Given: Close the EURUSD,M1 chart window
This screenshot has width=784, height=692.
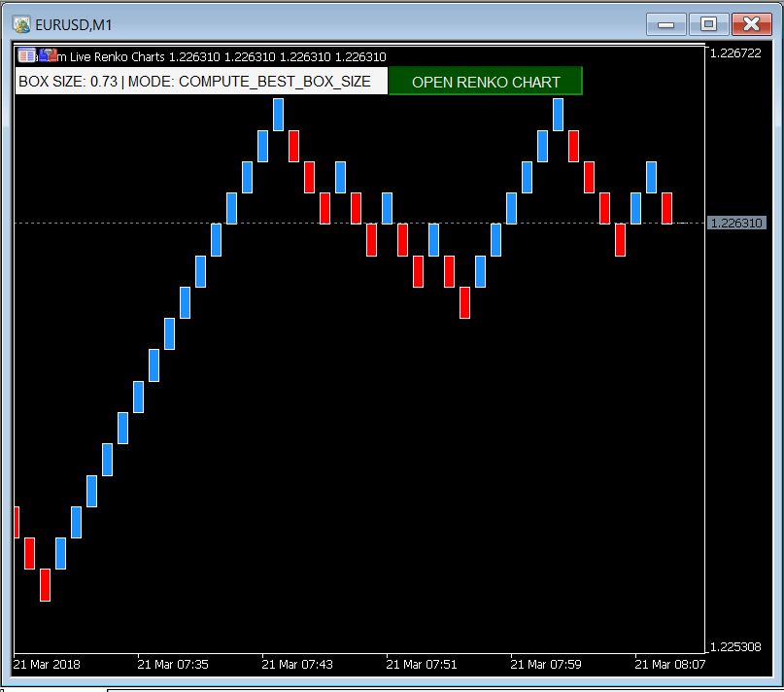Looking at the screenshot, I should click(752, 24).
